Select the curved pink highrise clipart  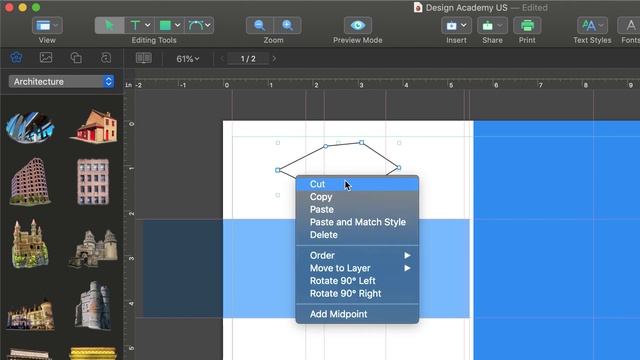click(x=30, y=181)
